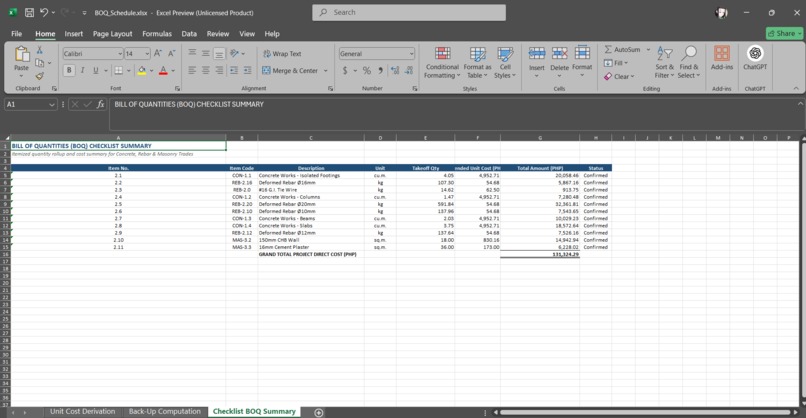This screenshot has height=418, width=806.
Task: Switch to the Formulas tab
Action: tap(157, 33)
